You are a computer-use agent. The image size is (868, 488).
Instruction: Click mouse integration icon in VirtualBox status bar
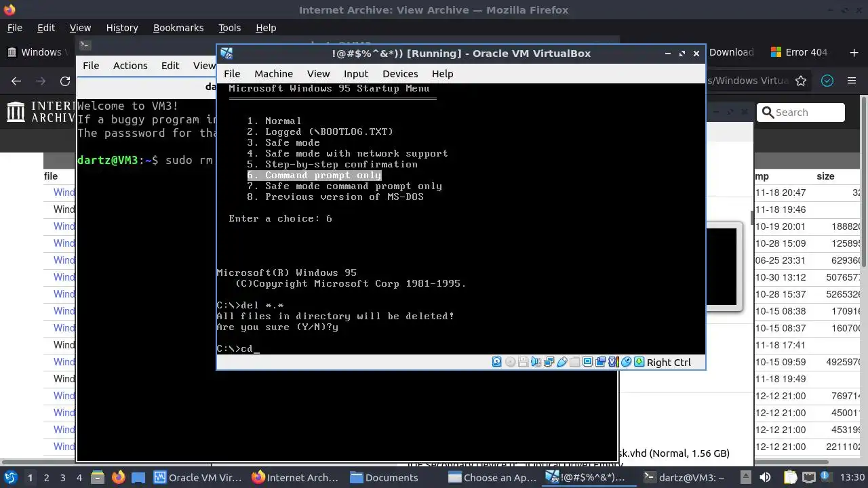[x=626, y=362]
